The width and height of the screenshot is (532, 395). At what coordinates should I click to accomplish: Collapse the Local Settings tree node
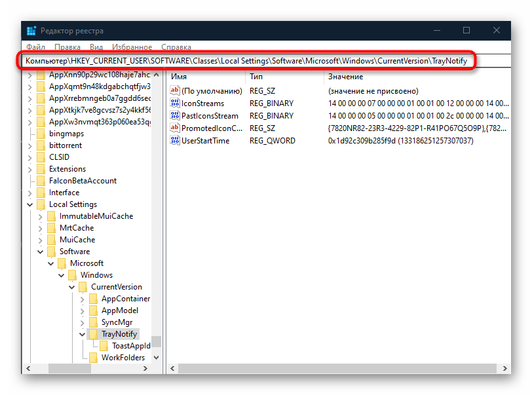(29, 204)
